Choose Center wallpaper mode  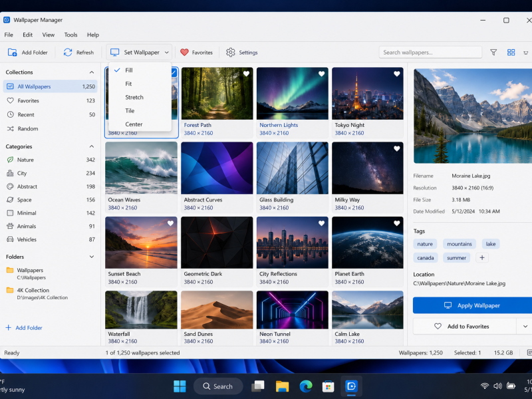[140, 124]
